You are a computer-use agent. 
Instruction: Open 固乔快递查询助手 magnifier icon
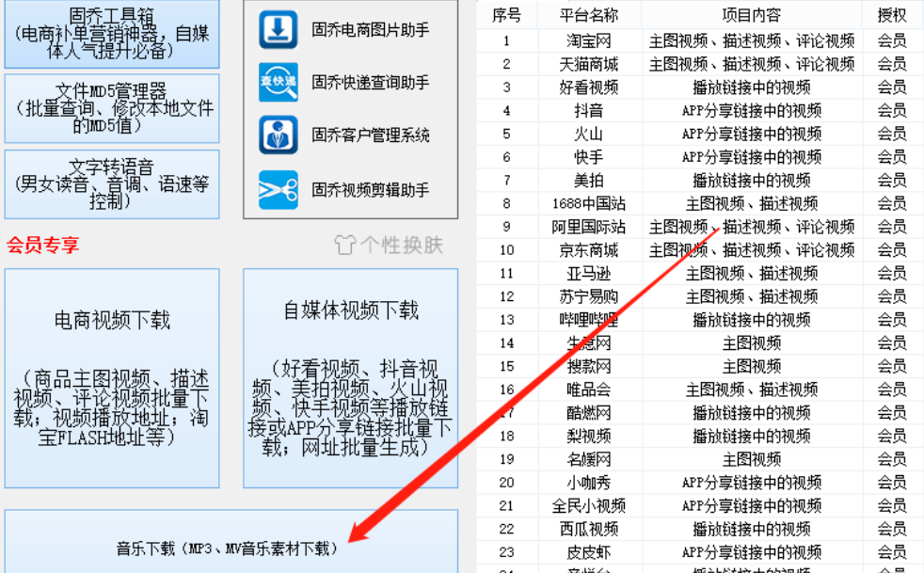click(x=279, y=82)
